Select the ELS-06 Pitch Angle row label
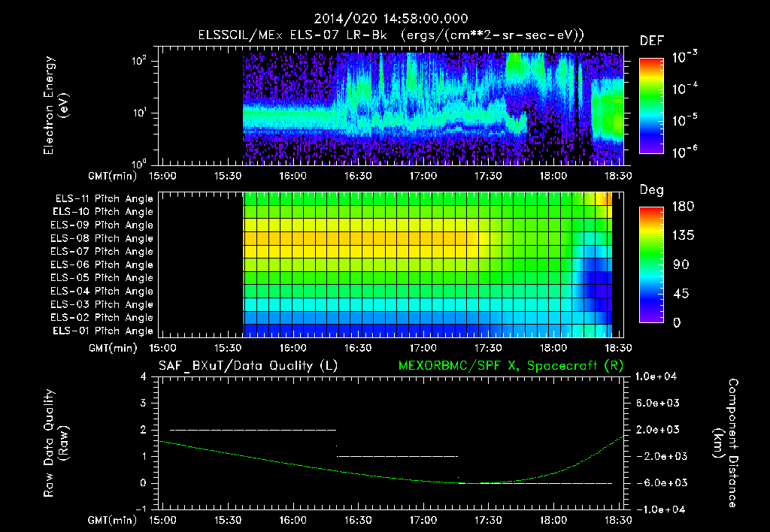 click(102, 265)
